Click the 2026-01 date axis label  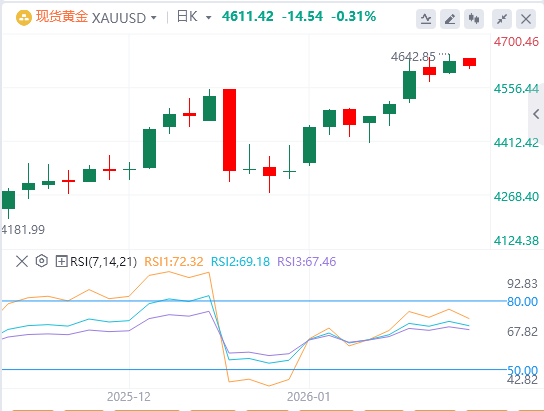click(x=308, y=397)
